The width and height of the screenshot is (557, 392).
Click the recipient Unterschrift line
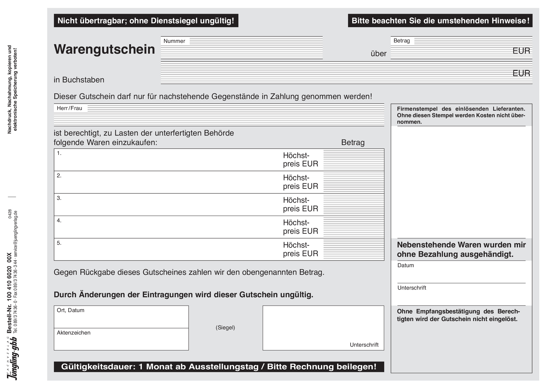tap(462, 298)
